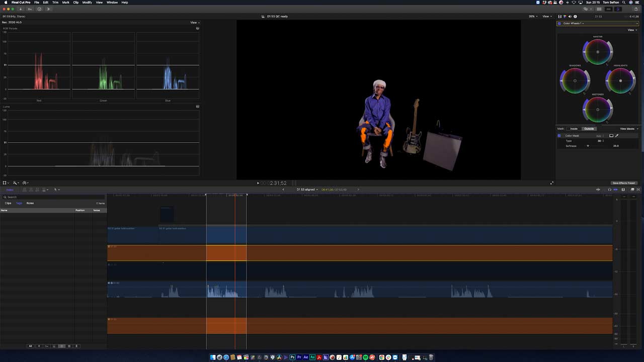Screen dimensions: 644x362
Task: Switch to the Roles tab in Index
Action: [x=30, y=203]
